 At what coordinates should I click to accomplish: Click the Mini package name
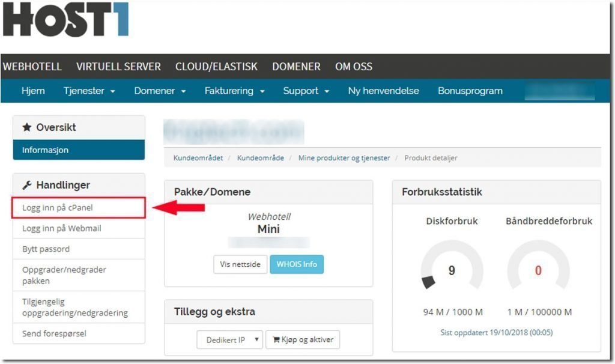click(268, 229)
